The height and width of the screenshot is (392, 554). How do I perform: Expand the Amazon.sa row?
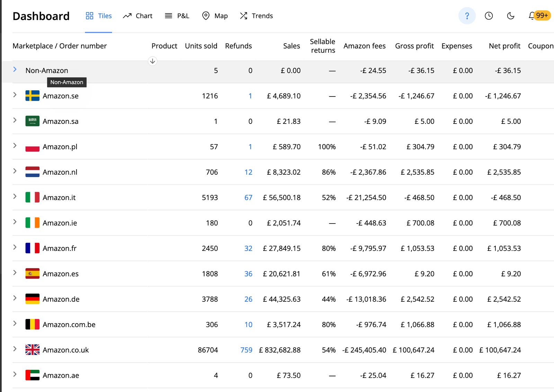click(15, 120)
